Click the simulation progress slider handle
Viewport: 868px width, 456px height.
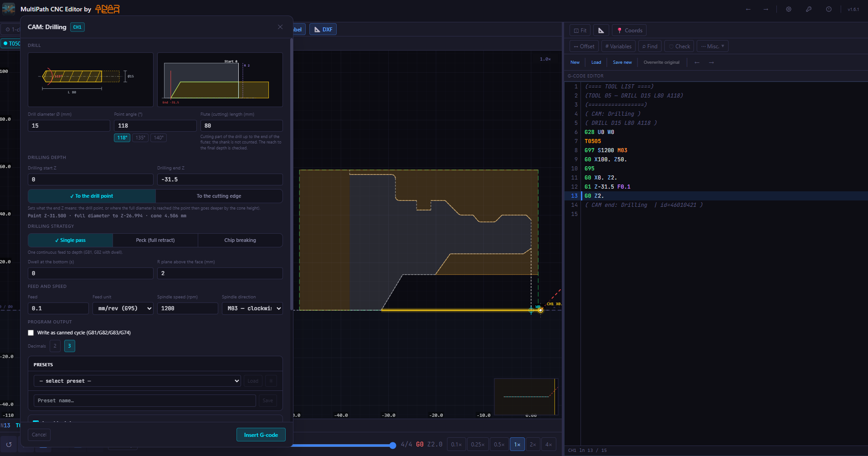393,445
